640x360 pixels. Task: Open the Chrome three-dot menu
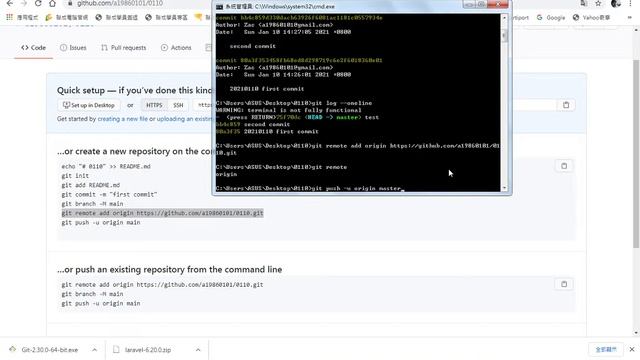631,3
